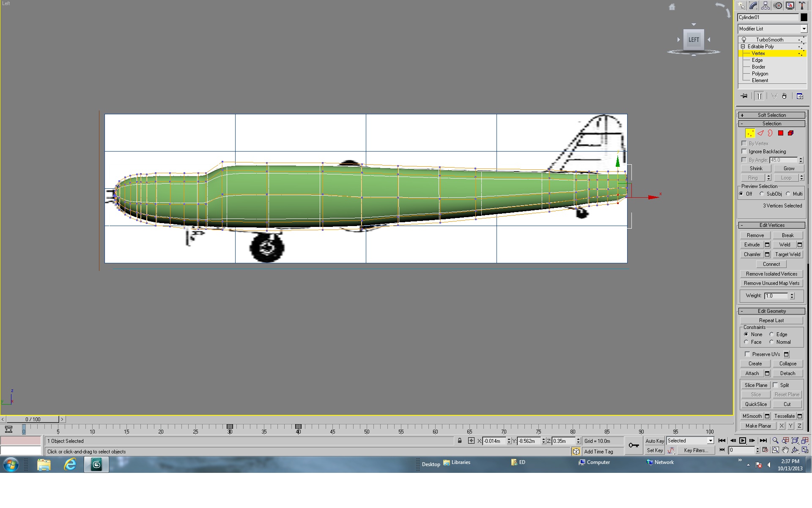This screenshot has height=508, width=812.
Task: Open the Modifier List dropdown
Action: 772,29
